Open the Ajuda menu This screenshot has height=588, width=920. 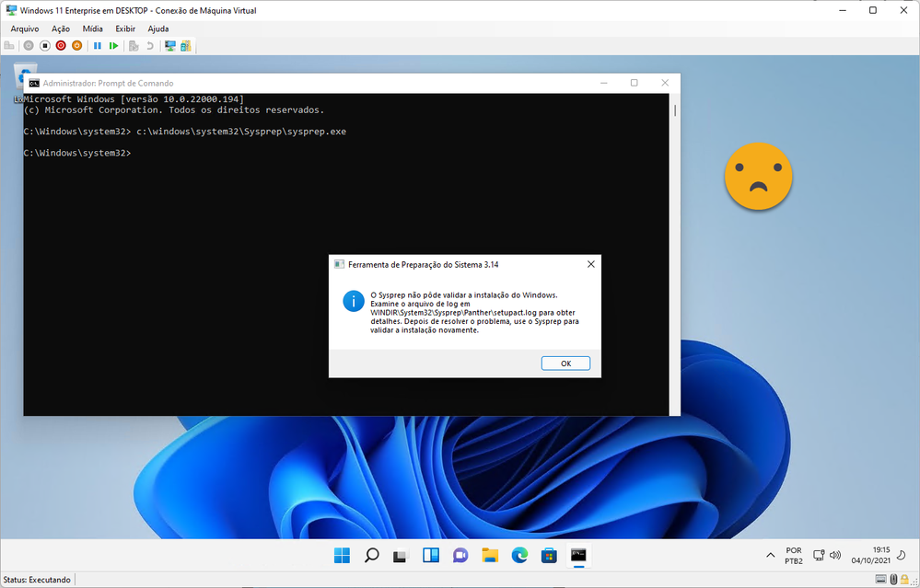158,29
